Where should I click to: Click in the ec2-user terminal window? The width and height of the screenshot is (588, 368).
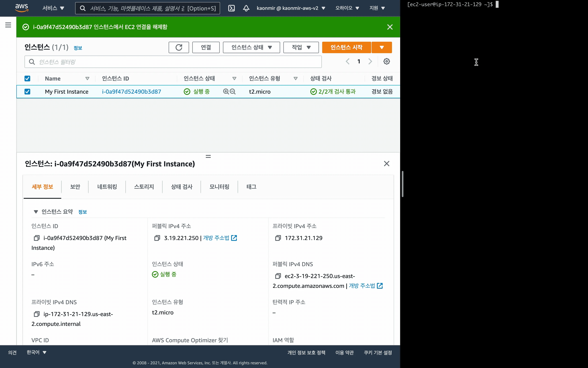pos(494,184)
